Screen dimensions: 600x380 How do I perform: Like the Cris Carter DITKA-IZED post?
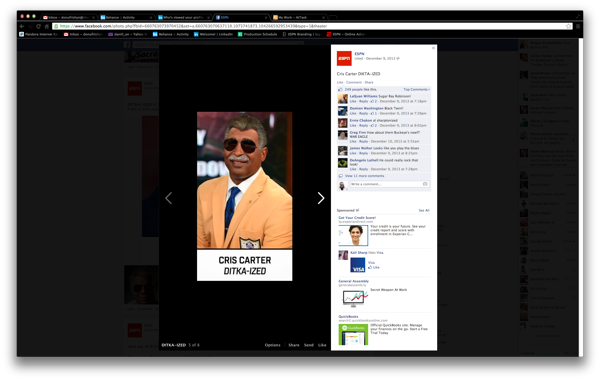click(x=340, y=82)
